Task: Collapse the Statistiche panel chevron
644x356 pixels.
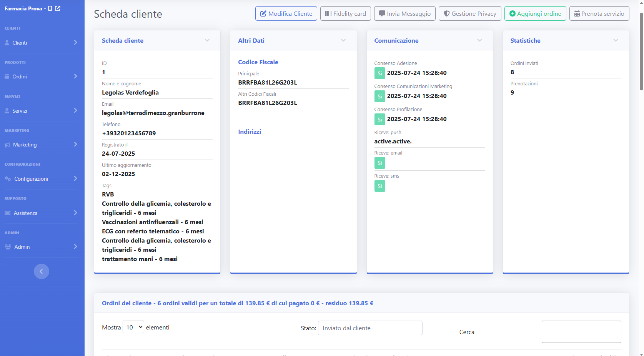Action: coord(616,40)
